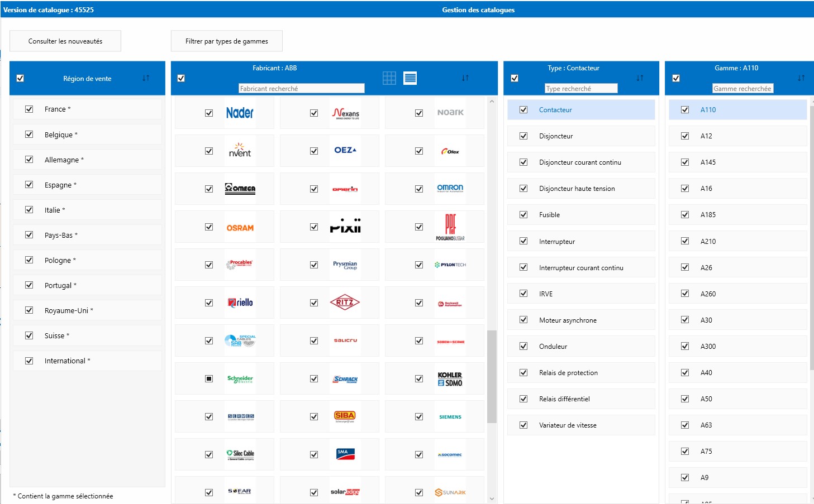This screenshot has height=504, width=814.
Task: Select the OSRAM manufacturer logo
Action: point(240,227)
